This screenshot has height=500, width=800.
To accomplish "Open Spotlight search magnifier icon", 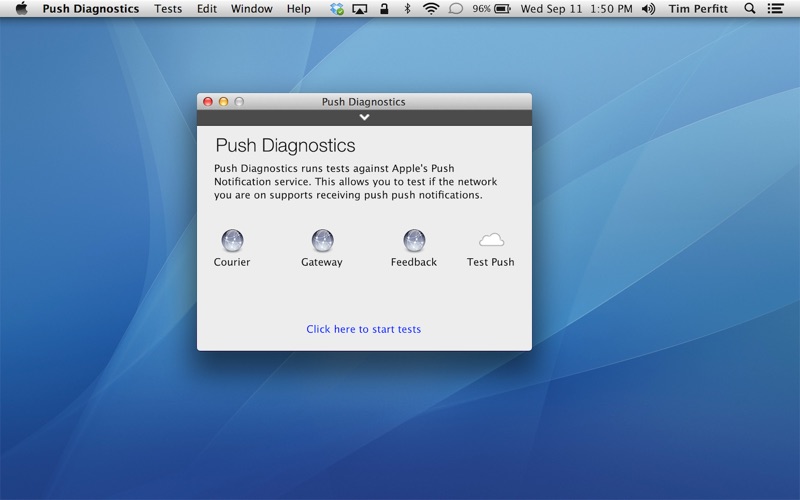I will [x=751, y=9].
